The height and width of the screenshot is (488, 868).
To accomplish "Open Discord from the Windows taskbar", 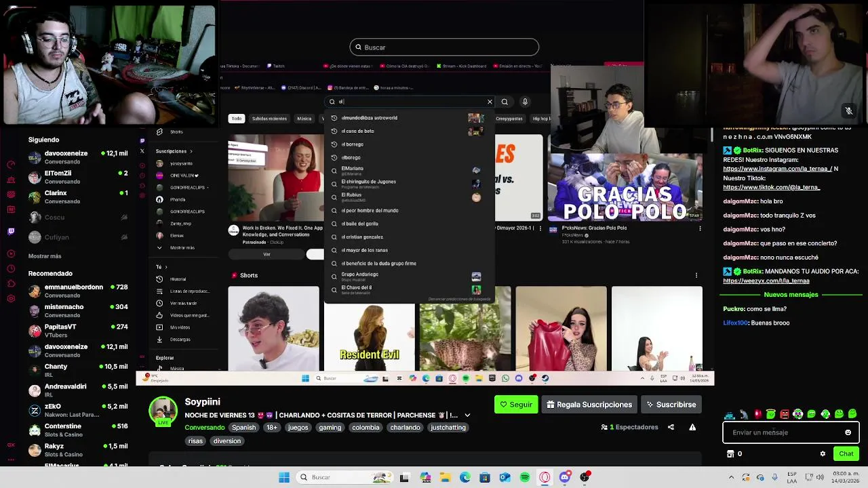I will coord(564,477).
